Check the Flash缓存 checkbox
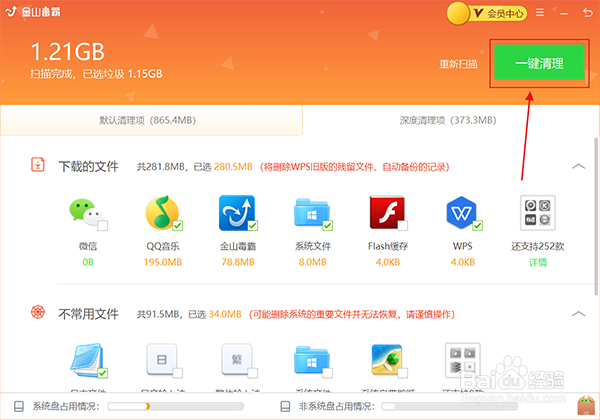This screenshot has width=600, height=420. pyautogui.click(x=403, y=226)
